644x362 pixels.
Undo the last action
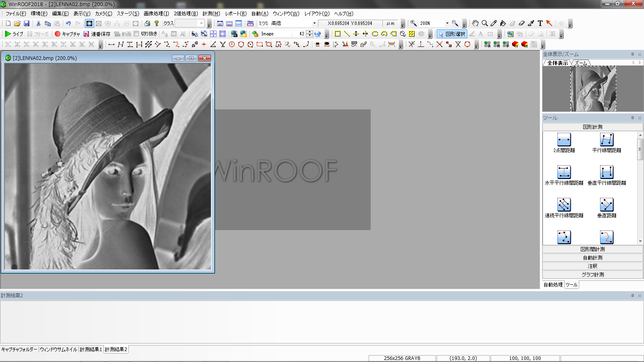point(68,23)
